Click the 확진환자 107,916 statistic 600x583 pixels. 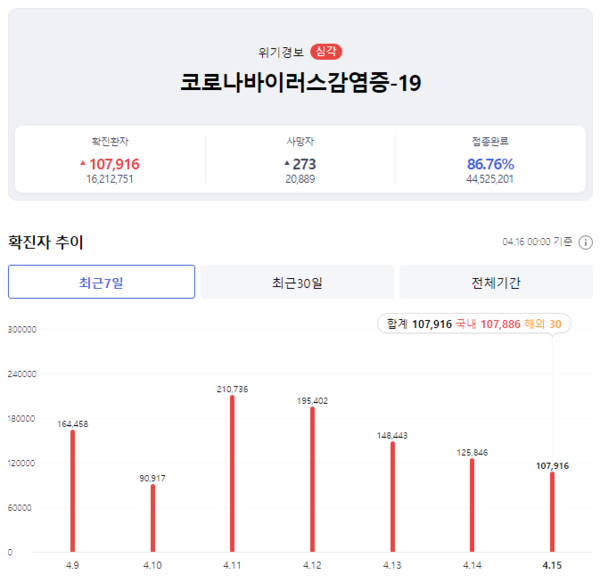tap(110, 164)
